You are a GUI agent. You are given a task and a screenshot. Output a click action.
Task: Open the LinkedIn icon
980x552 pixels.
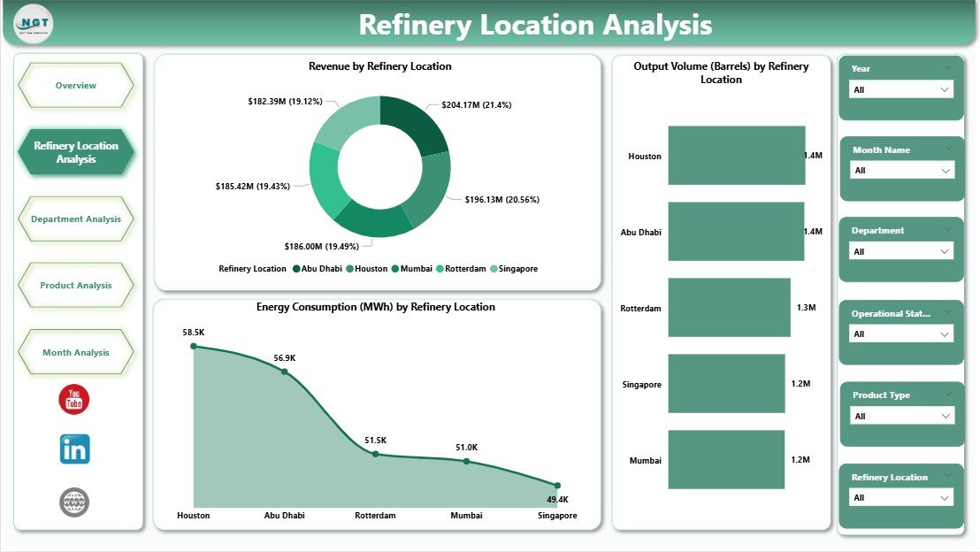[x=73, y=449]
